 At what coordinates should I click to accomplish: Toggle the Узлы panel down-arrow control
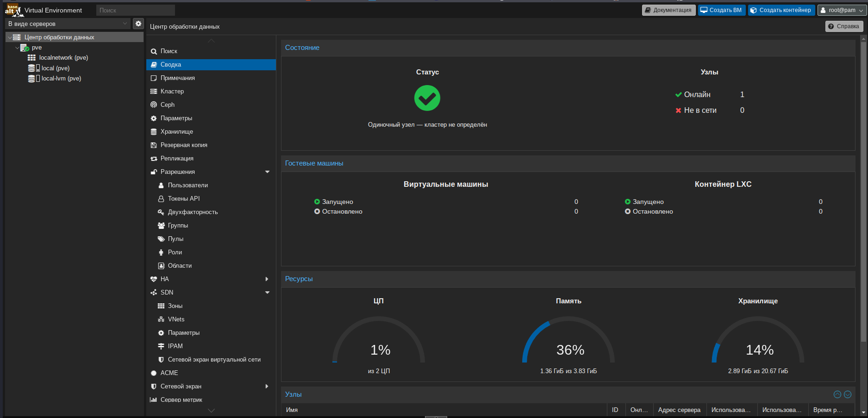point(848,394)
